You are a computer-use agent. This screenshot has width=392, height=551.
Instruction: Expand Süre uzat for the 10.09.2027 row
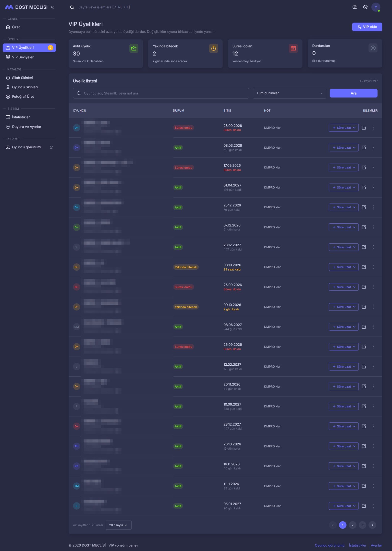pyautogui.click(x=343, y=406)
